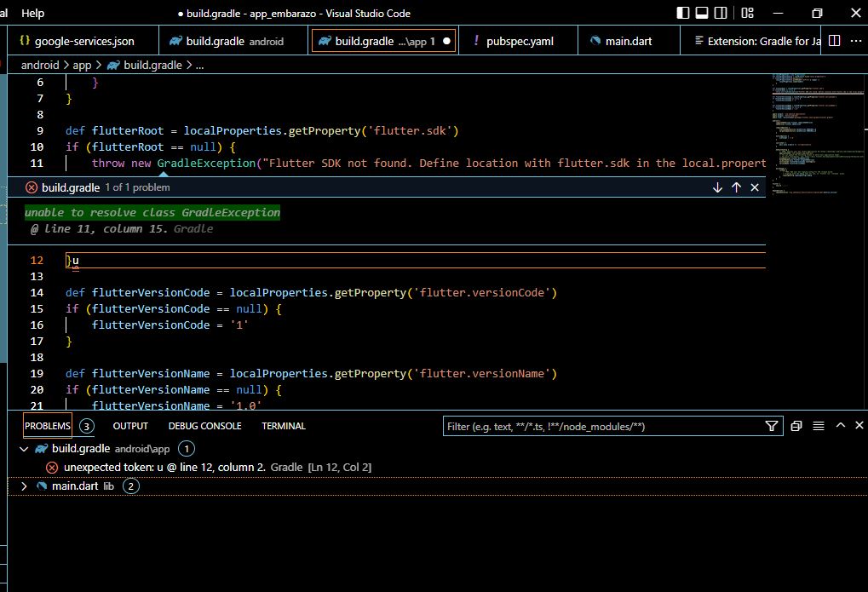
Task: Click the View as Table icon in Problems panel
Action: [x=796, y=425]
